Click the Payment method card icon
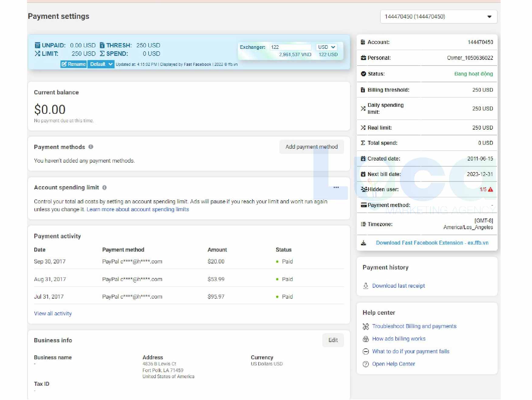This screenshot has height=400, width=532. pyautogui.click(x=364, y=205)
